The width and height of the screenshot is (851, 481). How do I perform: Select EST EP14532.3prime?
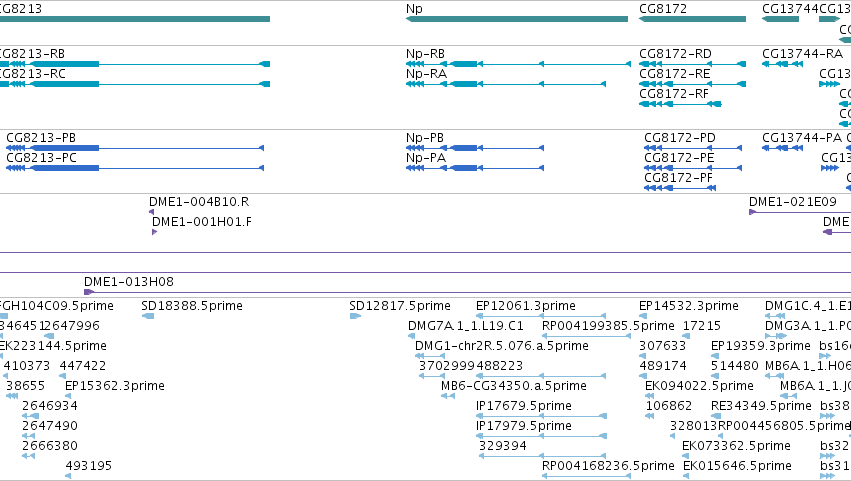[x=643, y=316]
